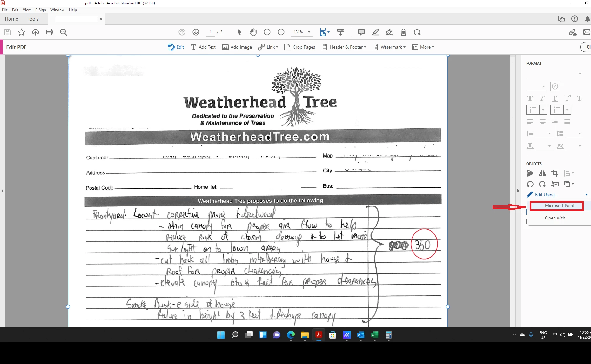The width and height of the screenshot is (591, 364).
Task: Click the page number input field
Action: point(211,32)
